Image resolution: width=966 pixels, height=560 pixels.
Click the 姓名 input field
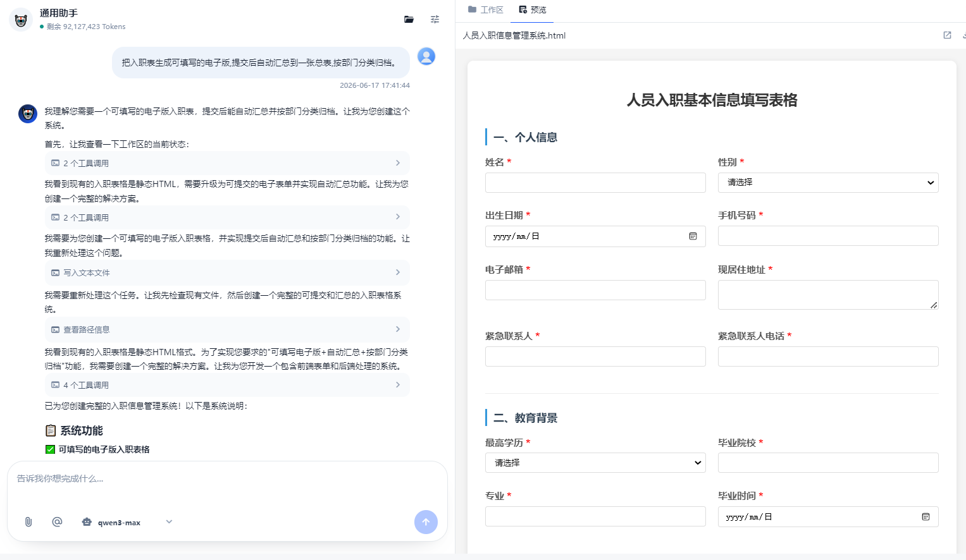point(595,183)
